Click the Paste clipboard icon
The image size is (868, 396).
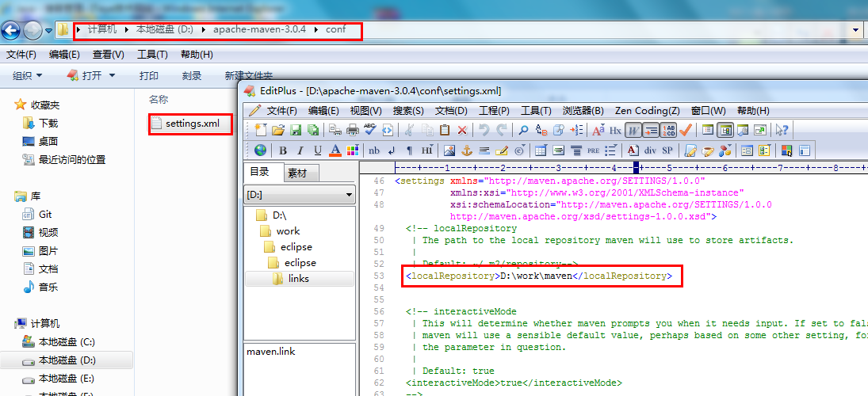click(x=445, y=130)
